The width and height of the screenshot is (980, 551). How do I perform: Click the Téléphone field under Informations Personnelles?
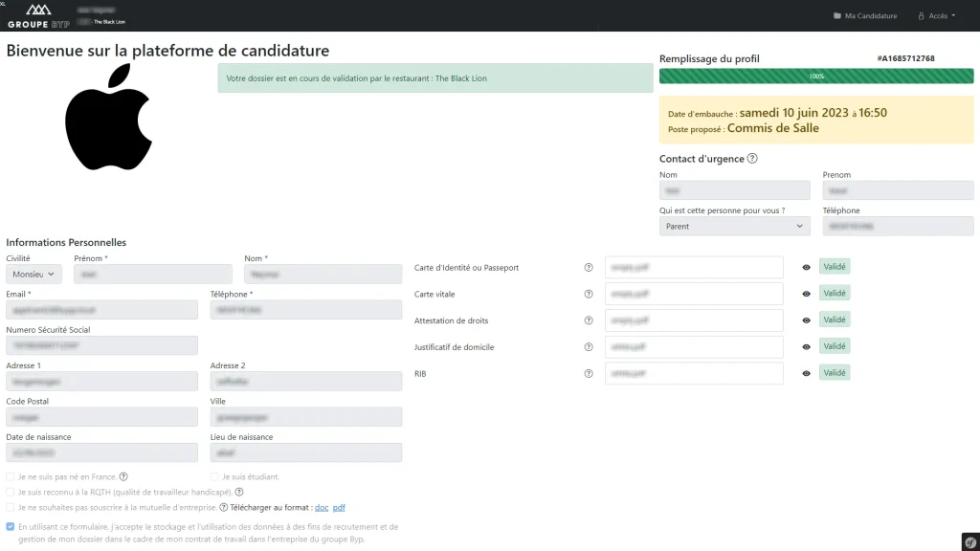tap(306, 310)
